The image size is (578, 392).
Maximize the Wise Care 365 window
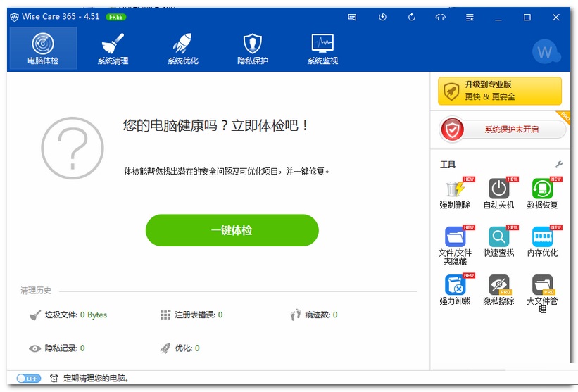pyautogui.click(x=527, y=18)
